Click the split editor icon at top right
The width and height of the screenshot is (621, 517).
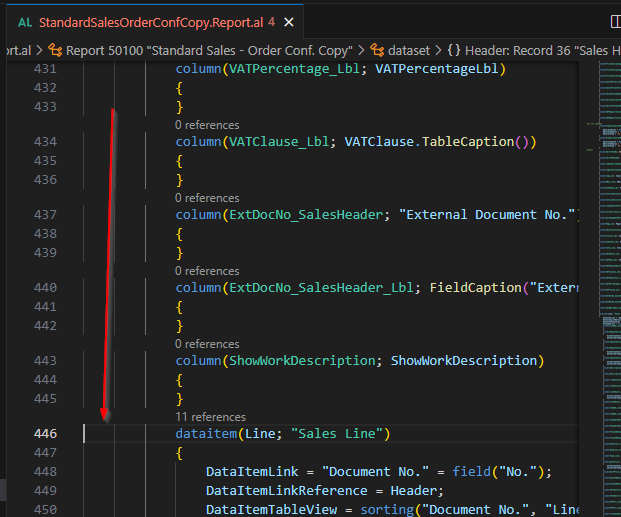point(616,21)
